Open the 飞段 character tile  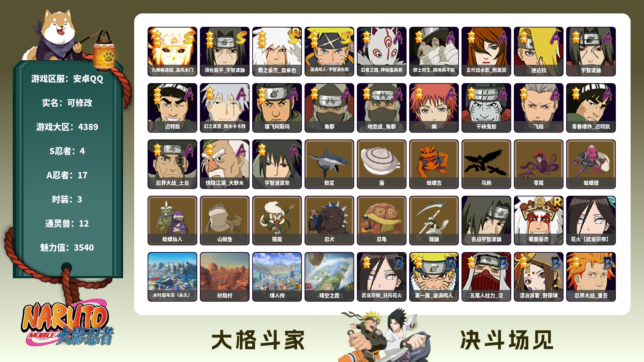point(538,108)
